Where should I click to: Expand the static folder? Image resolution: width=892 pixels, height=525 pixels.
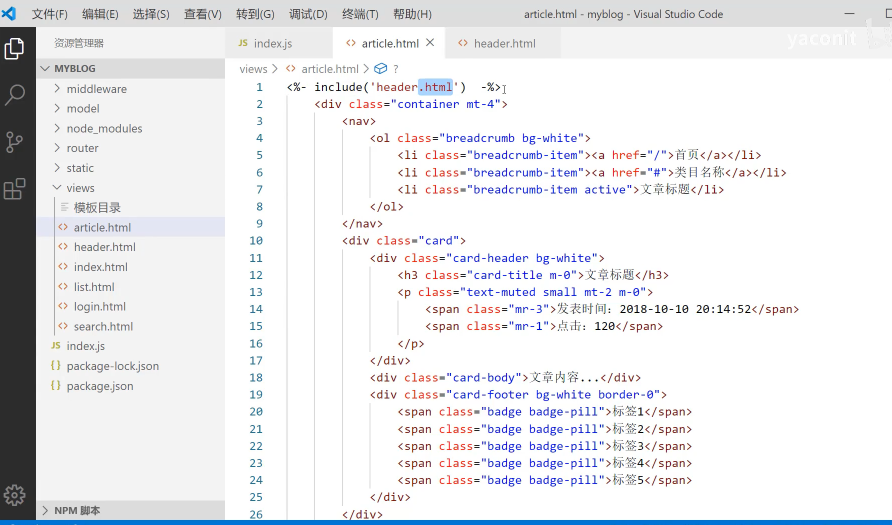coord(57,168)
